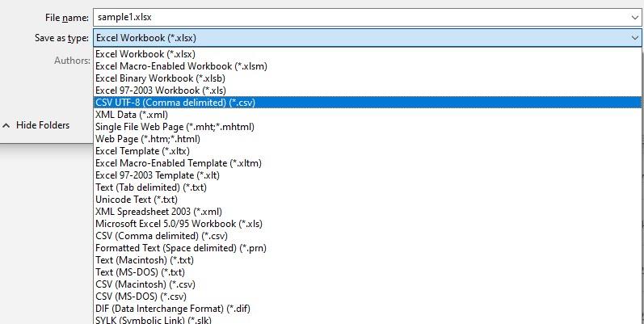Pick DIF (Data Interchange Format) (*.dif)
This screenshot has width=644, height=324.
pyautogui.click(x=367, y=309)
